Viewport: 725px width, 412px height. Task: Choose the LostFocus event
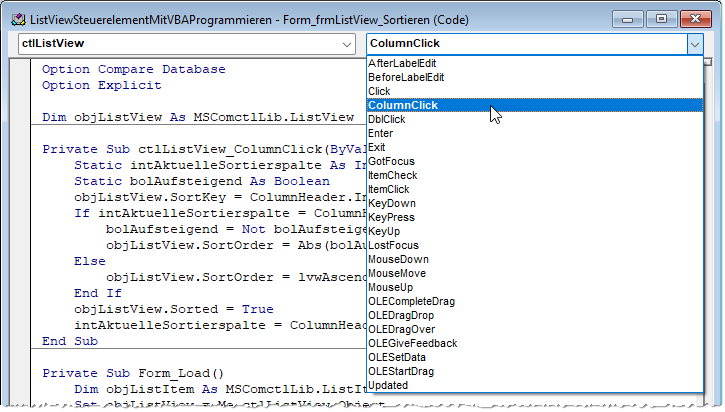[393, 245]
